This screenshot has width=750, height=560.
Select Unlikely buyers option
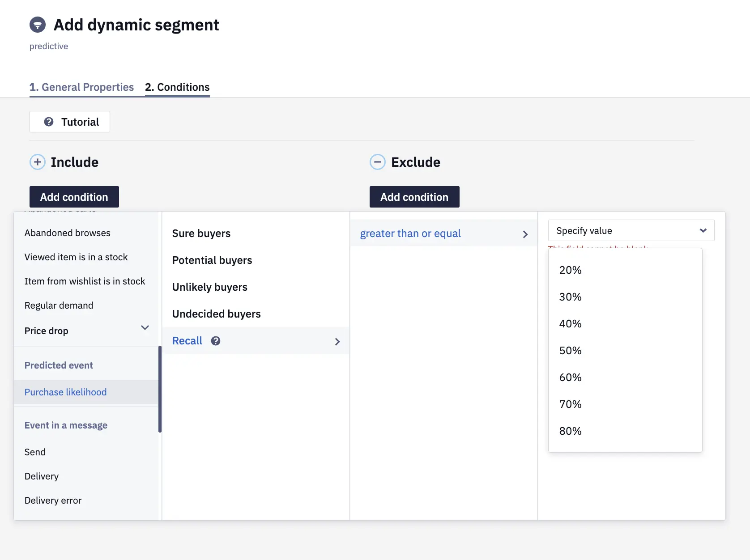pyautogui.click(x=210, y=287)
